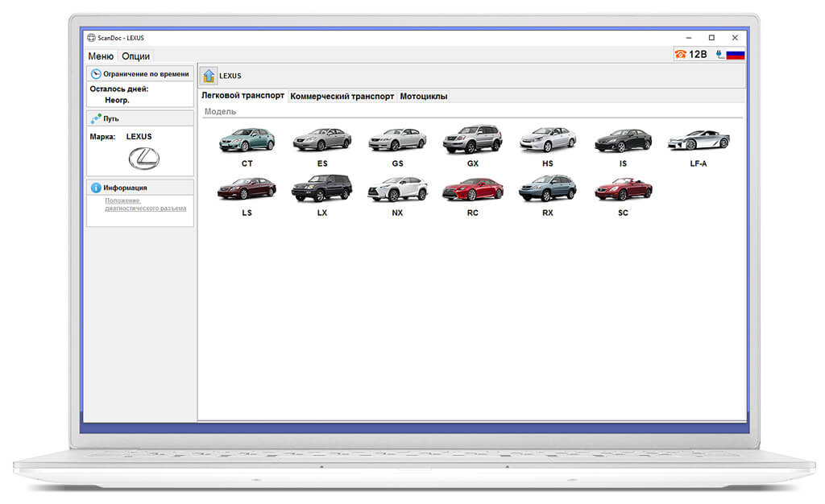
Task: Click the Lexus logo emblem in sidebar
Action: point(143,158)
